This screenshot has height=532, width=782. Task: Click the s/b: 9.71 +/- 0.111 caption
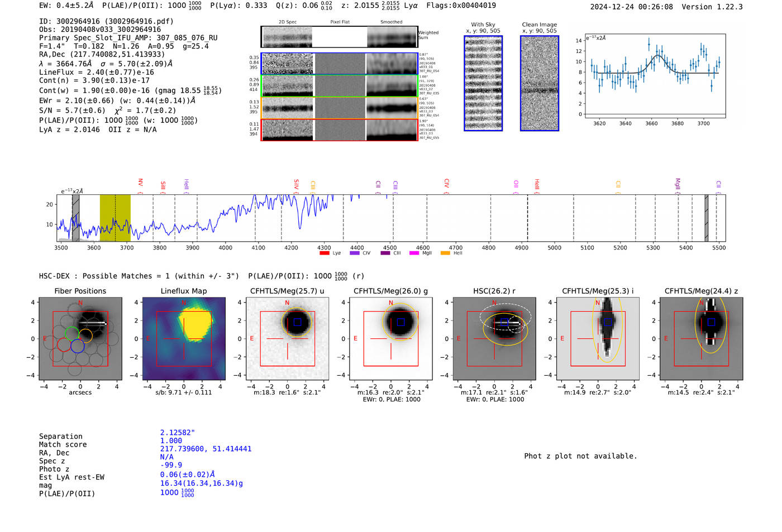pyautogui.click(x=184, y=392)
